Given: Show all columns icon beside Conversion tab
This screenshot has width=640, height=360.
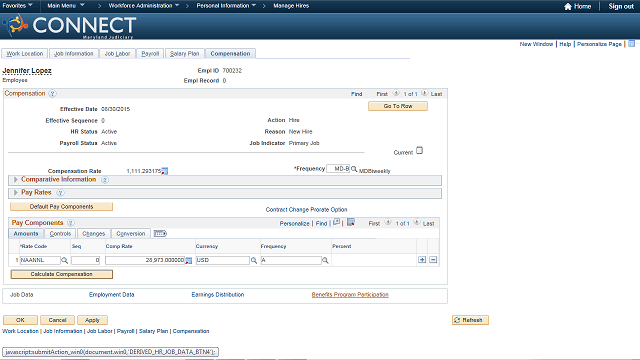Looking at the screenshot, I should [x=160, y=233].
